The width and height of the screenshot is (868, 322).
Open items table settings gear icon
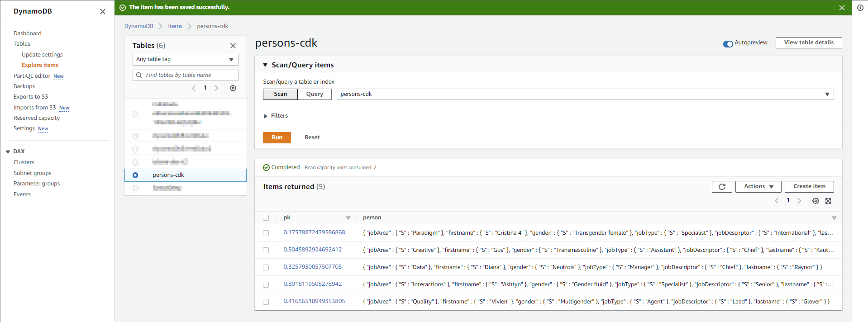tap(816, 201)
